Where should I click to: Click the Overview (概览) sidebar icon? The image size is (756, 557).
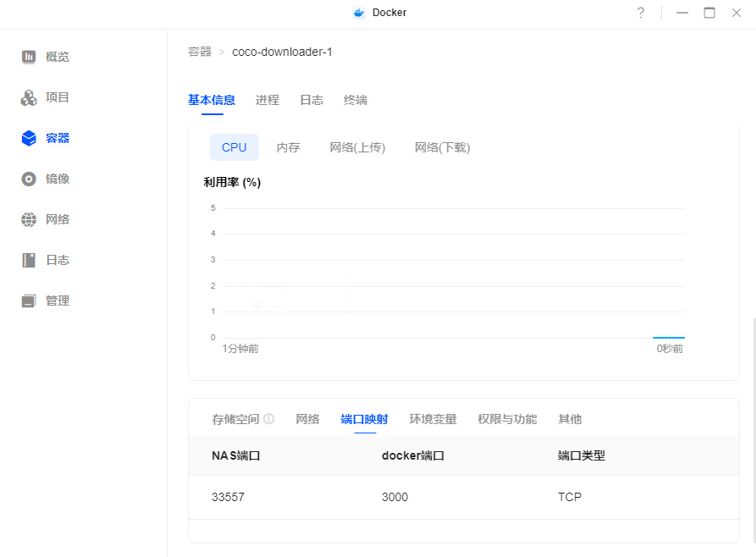pyautogui.click(x=29, y=57)
